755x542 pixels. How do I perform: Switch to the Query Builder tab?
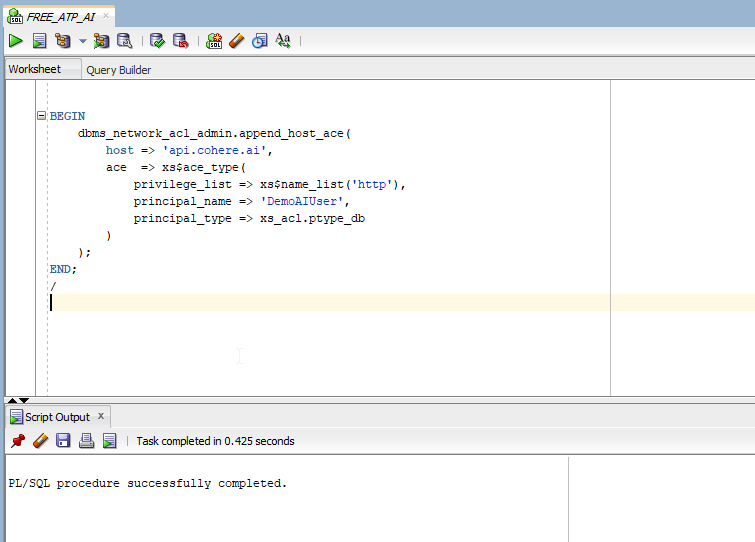118,70
